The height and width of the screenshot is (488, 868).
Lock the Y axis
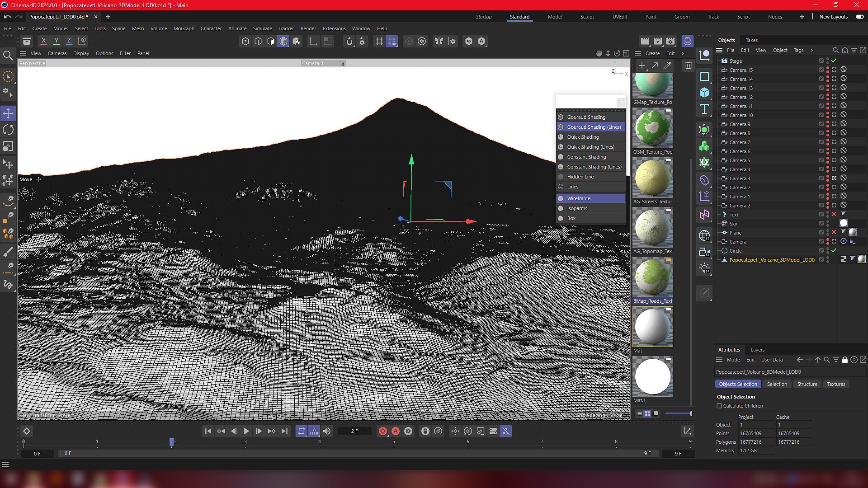point(56,41)
